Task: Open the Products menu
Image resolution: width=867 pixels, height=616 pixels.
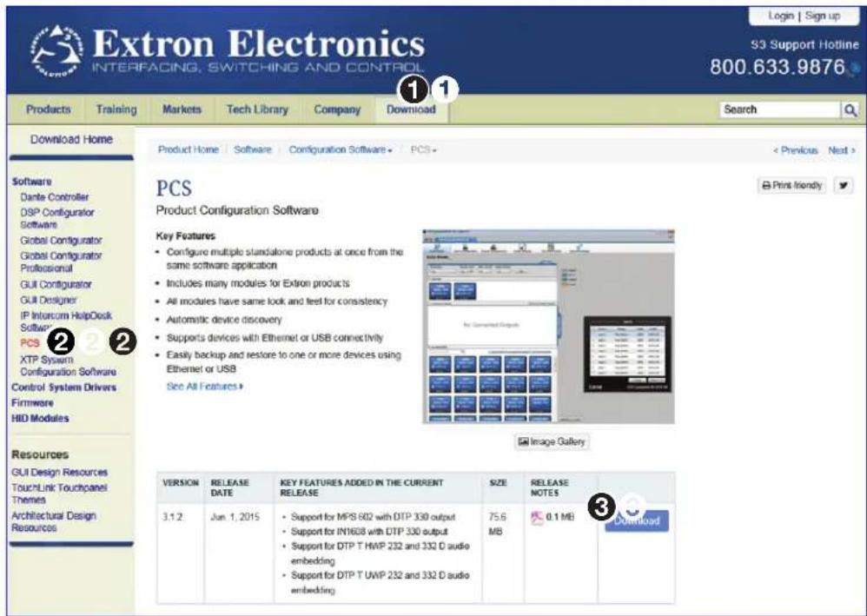Action: [49, 109]
